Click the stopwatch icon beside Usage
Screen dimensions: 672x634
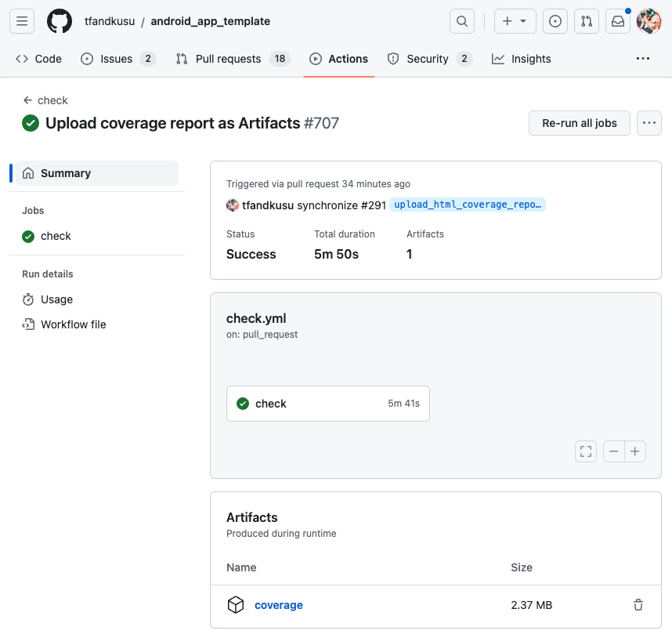[x=28, y=299]
